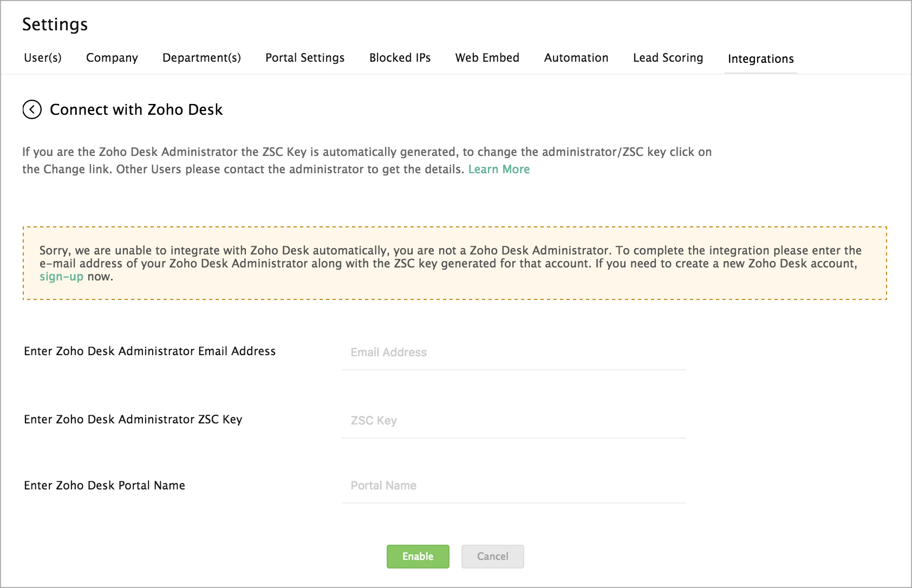
Task: Switch to the Automation tab
Action: [x=576, y=58]
